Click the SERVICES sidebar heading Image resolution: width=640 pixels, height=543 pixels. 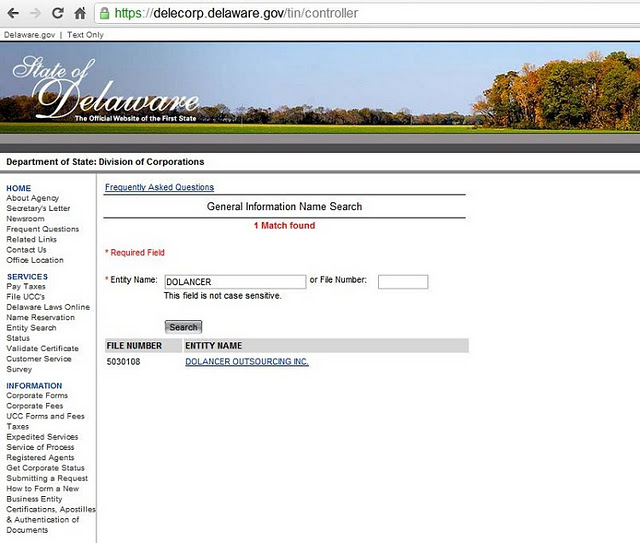[27, 276]
